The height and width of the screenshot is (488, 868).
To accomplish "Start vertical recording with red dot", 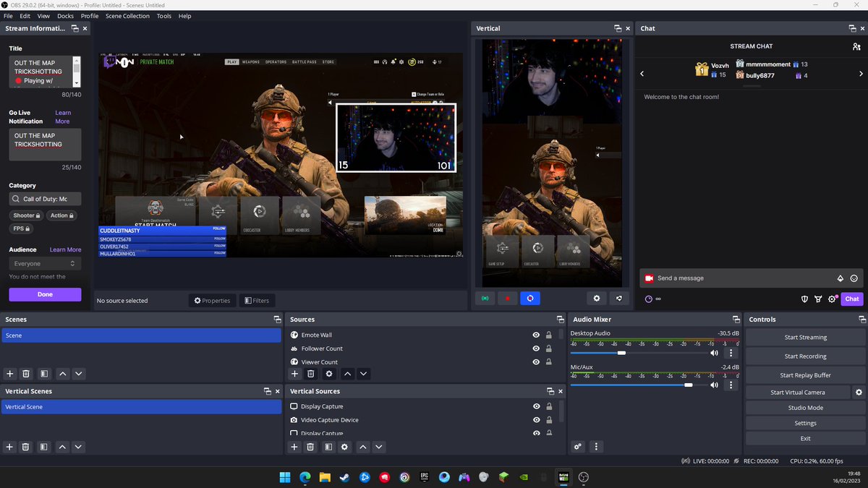I will pos(508,298).
